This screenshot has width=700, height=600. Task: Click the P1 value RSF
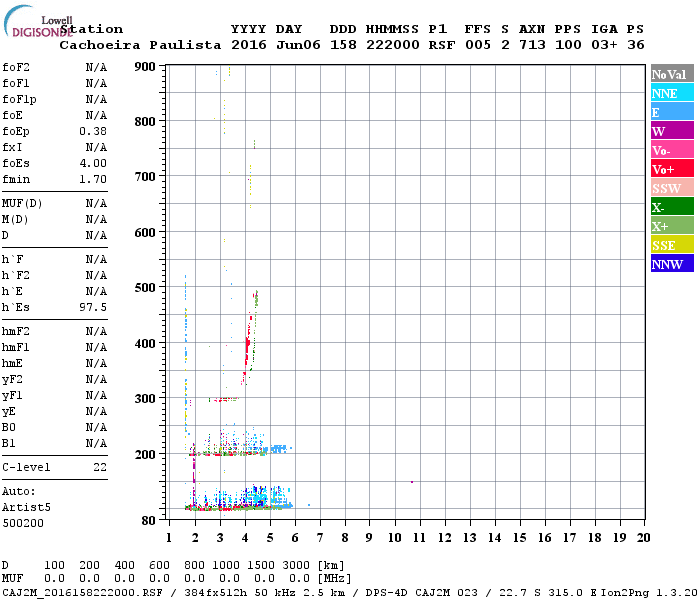pyautogui.click(x=442, y=45)
